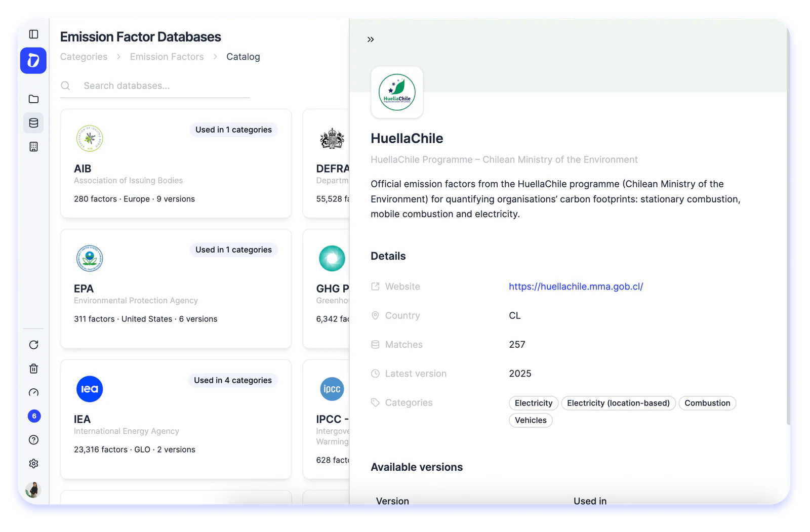
Task: Click the HuellaChile logo thumbnail
Action: (x=397, y=93)
